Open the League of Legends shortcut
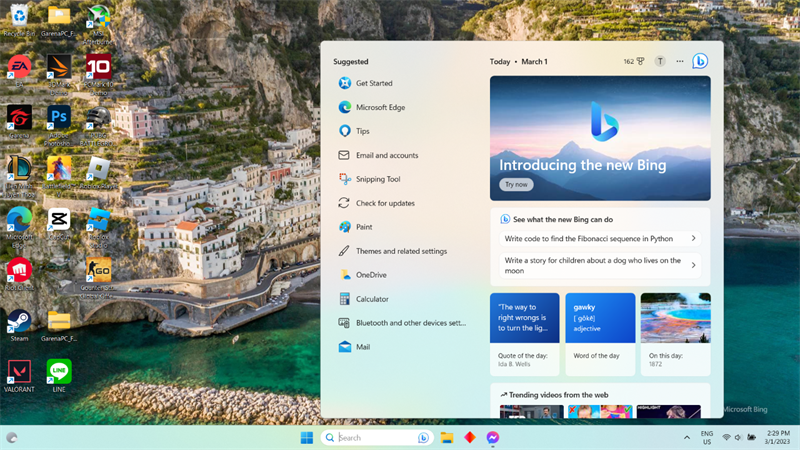 [x=19, y=176]
